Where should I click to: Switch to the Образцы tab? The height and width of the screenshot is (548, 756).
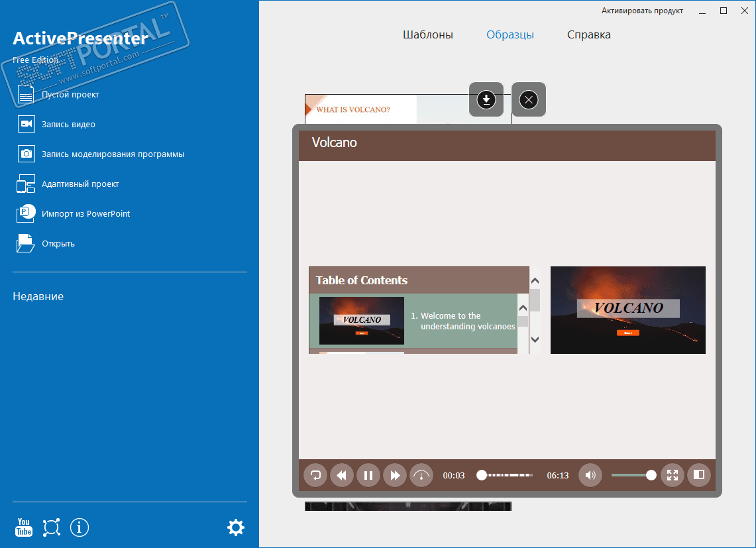(x=510, y=34)
